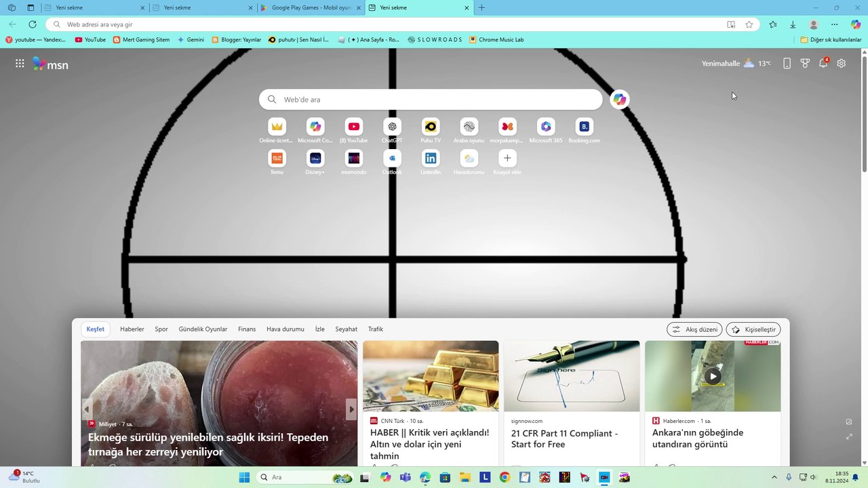
Task: Switch to the Haberler tab
Action: point(132,329)
